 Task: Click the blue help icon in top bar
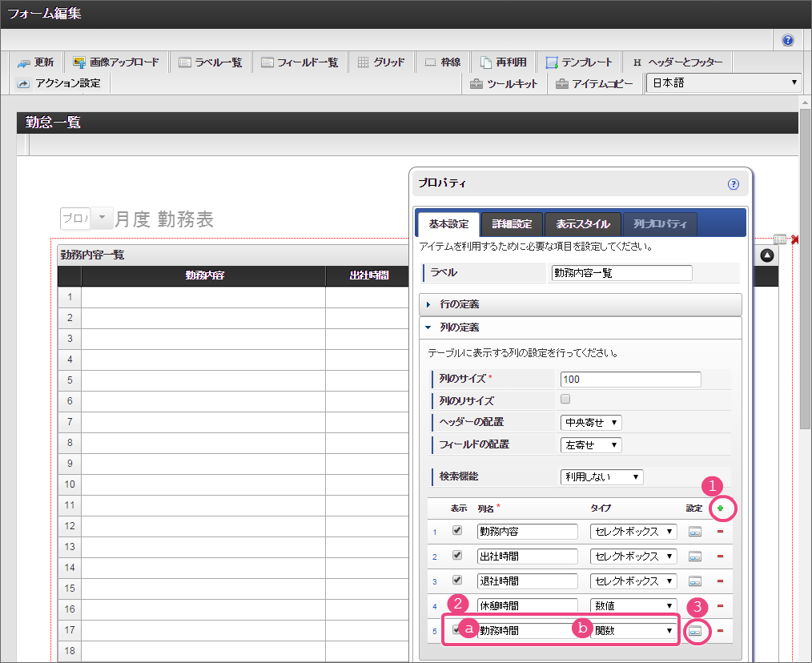pos(788,40)
